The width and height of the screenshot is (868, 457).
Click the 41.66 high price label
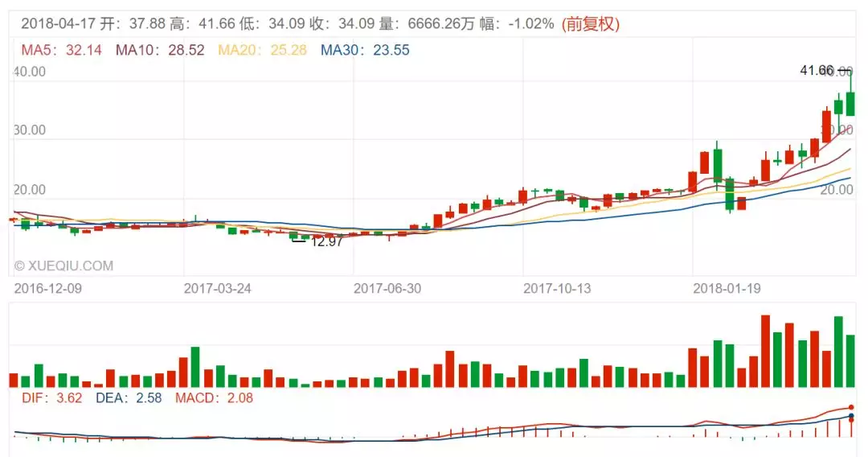click(817, 71)
